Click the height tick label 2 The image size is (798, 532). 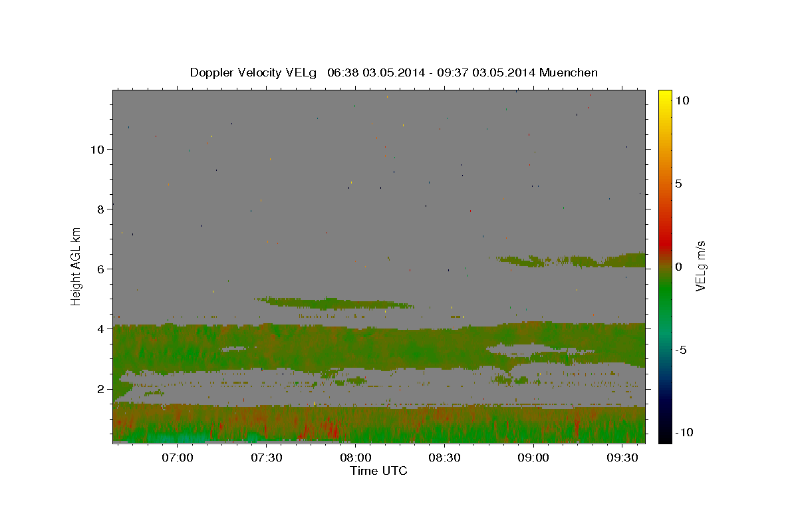pyautogui.click(x=100, y=388)
